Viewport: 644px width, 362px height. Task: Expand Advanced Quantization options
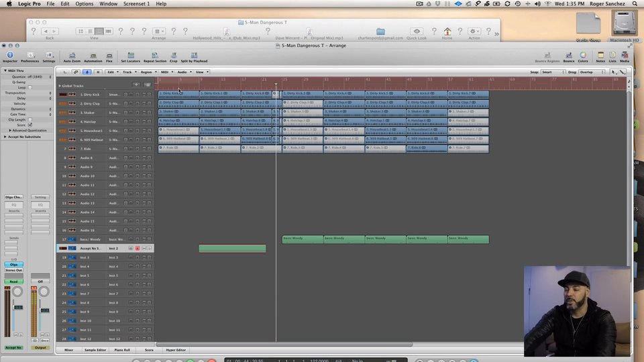[x=10, y=131]
